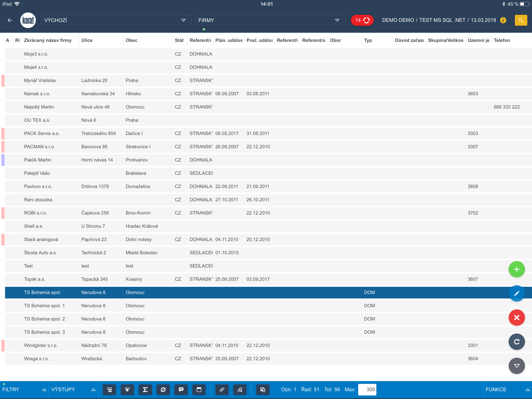Screen dimensions: 532x399
Task: Click the Sigma sum icon
Action: (x=145, y=390)
